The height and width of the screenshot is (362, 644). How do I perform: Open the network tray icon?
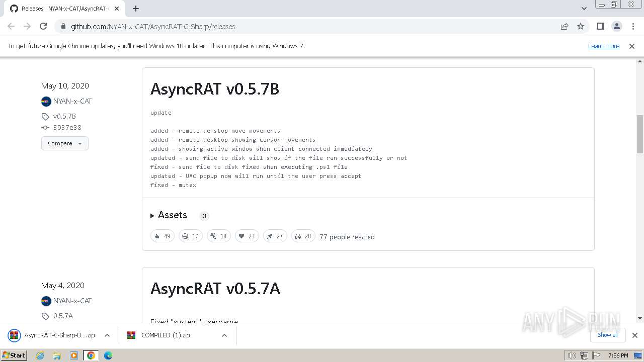(x=584, y=355)
